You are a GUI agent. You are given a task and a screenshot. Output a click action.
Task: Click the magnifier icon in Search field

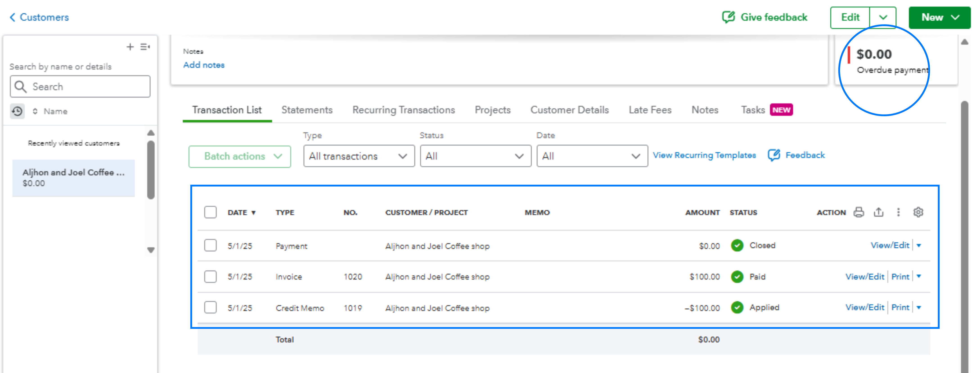20,86
